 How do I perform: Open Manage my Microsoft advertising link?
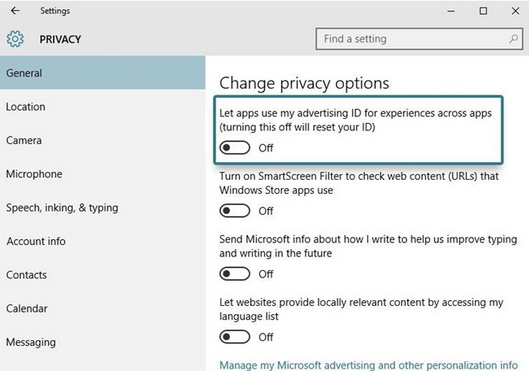pos(368,365)
